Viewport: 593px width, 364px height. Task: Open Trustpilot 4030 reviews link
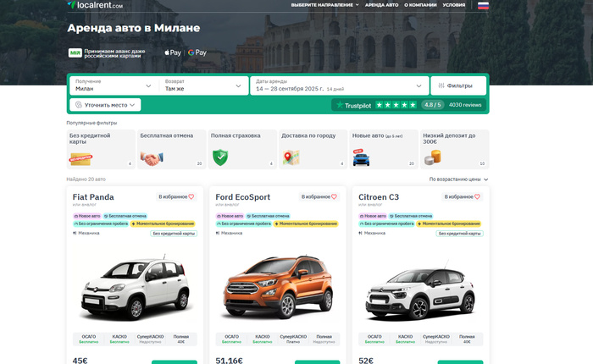(x=465, y=105)
